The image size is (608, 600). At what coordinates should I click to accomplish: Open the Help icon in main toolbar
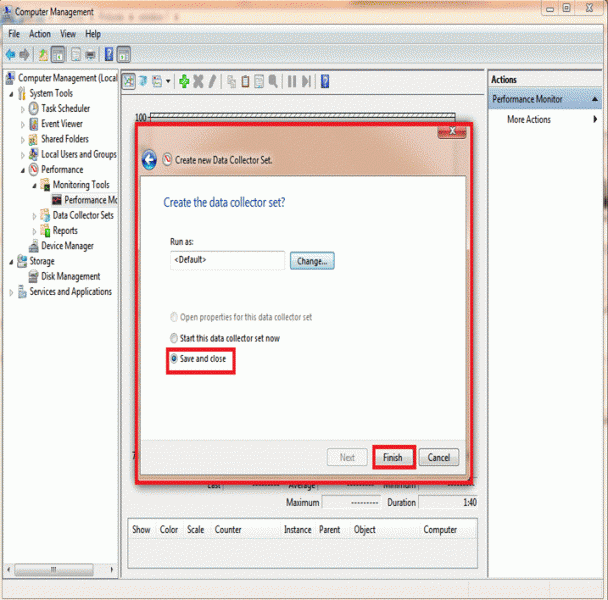coord(109,55)
